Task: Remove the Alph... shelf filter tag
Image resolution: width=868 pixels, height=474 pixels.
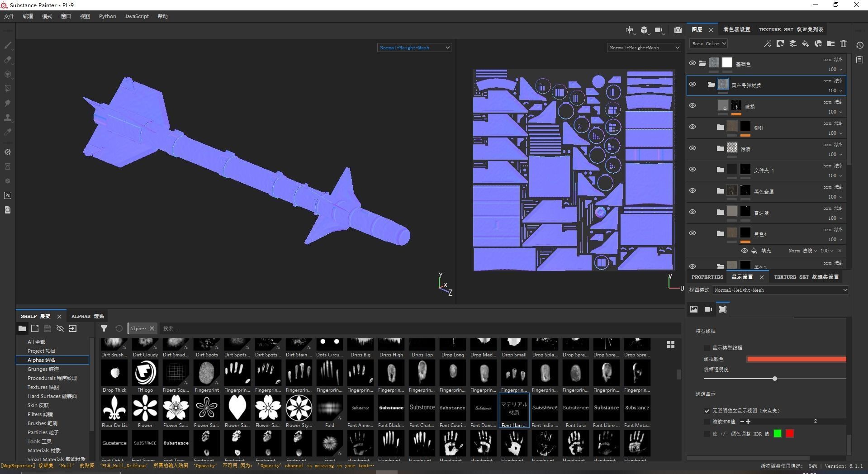Action: click(x=152, y=328)
